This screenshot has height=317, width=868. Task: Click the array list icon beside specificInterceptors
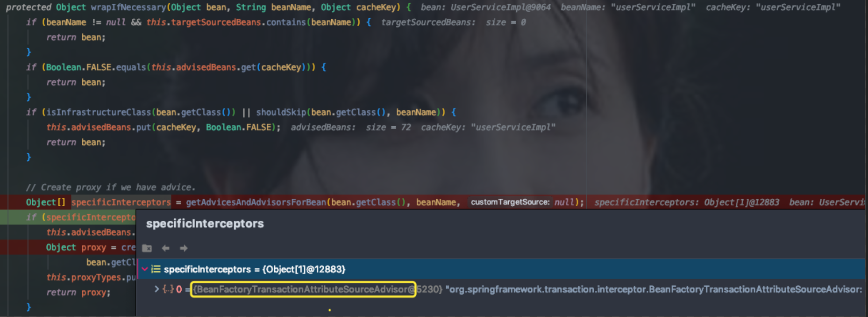(156, 269)
